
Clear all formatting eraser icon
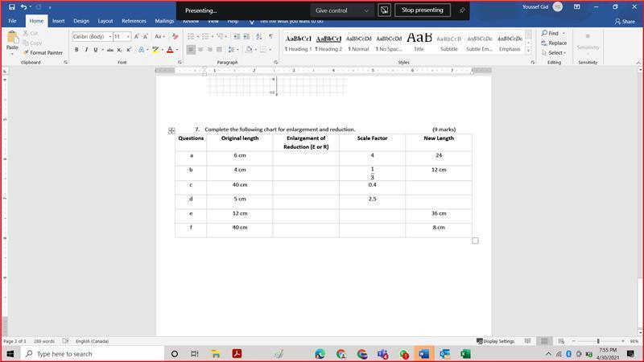(175, 36)
